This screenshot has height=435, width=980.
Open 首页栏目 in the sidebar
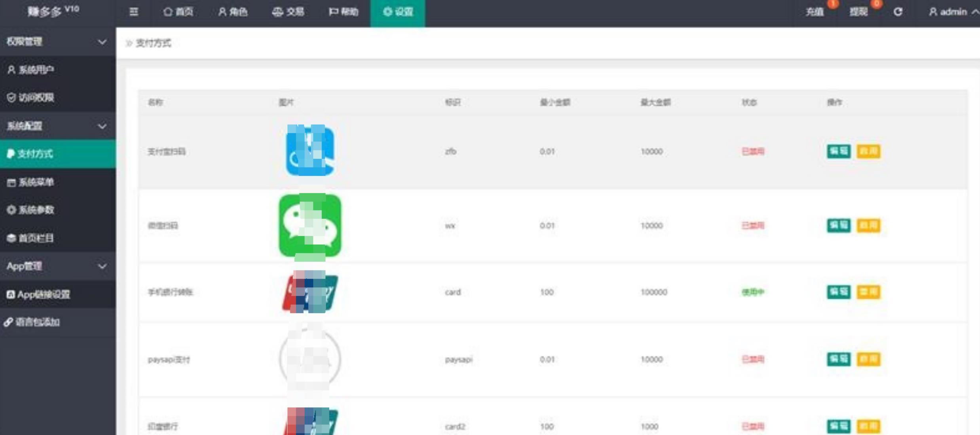(58, 238)
